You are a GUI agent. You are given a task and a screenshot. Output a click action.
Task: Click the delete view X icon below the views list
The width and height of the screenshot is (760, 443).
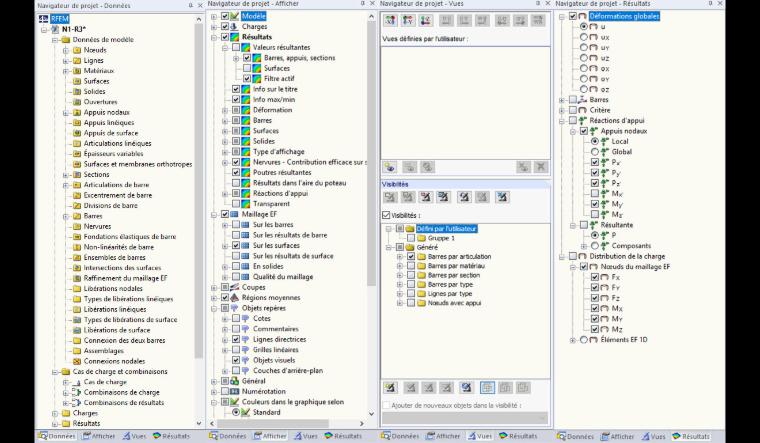coord(540,167)
